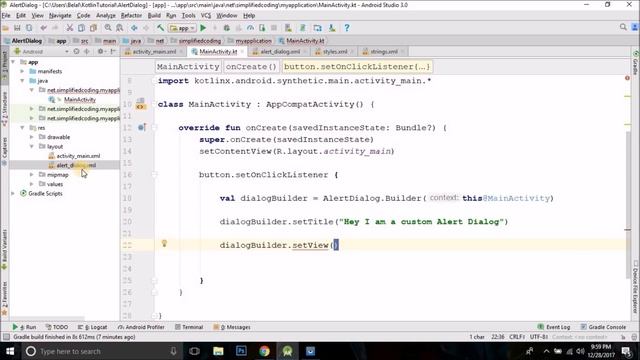Expand the drawable folder

pyautogui.click(x=32, y=137)
